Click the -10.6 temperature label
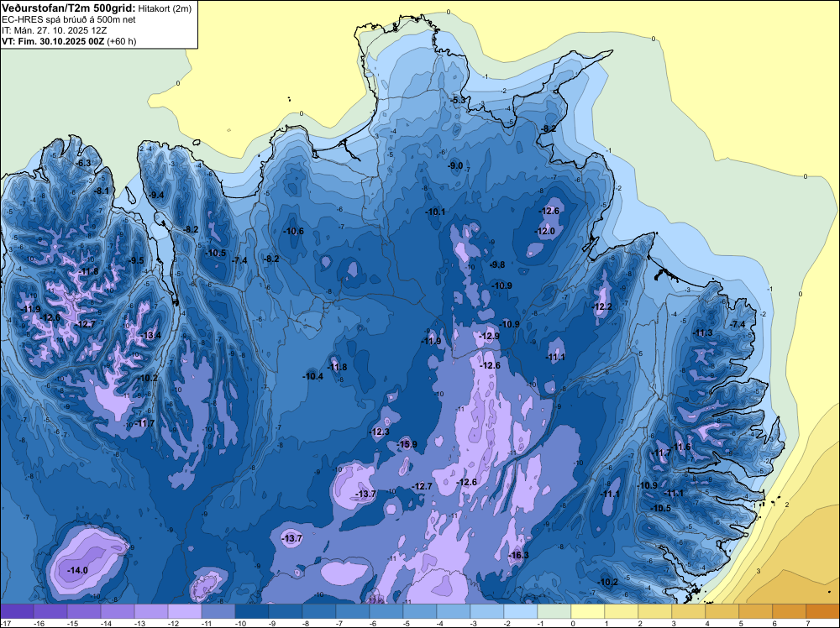 [x=293, y=231]
